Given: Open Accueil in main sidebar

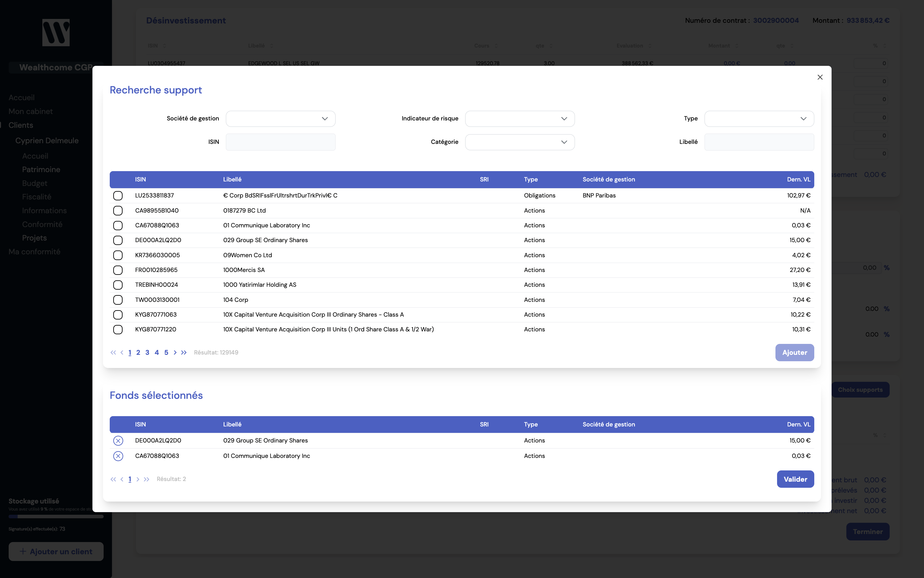Looking at the screenshot, I should pyautogui.click(x=21, y=98).
